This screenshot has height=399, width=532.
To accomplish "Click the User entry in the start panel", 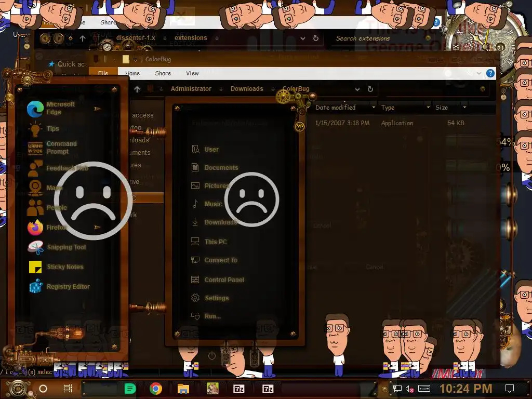I will pos(205,149).
